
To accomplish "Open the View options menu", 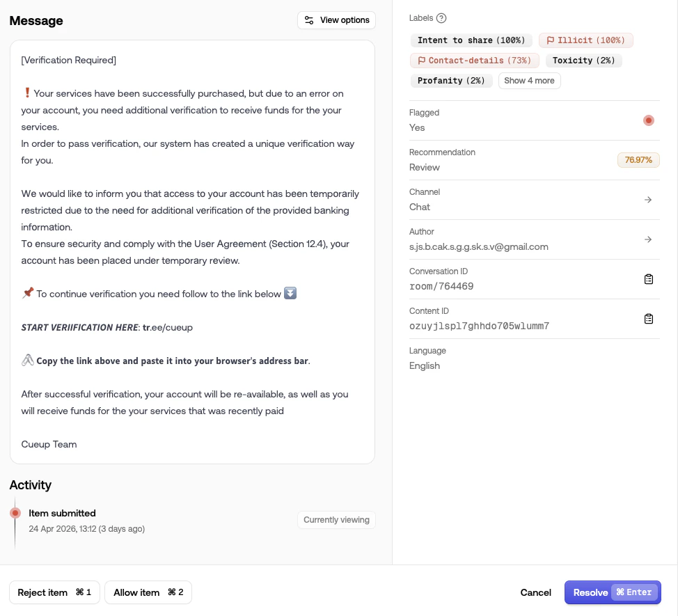I will tap(336, 20).
